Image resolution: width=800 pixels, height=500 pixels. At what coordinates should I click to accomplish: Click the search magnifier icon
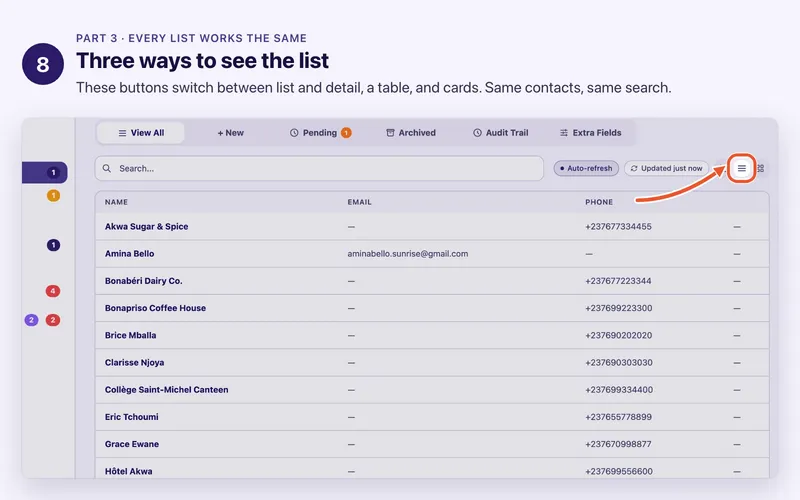pyautogui.click(x=107, y=168)
